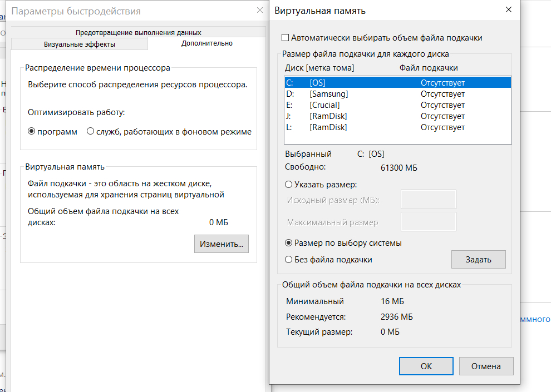Click the Изменить... button
Screen dimensions: 551x392
click(x=222, y=244)
